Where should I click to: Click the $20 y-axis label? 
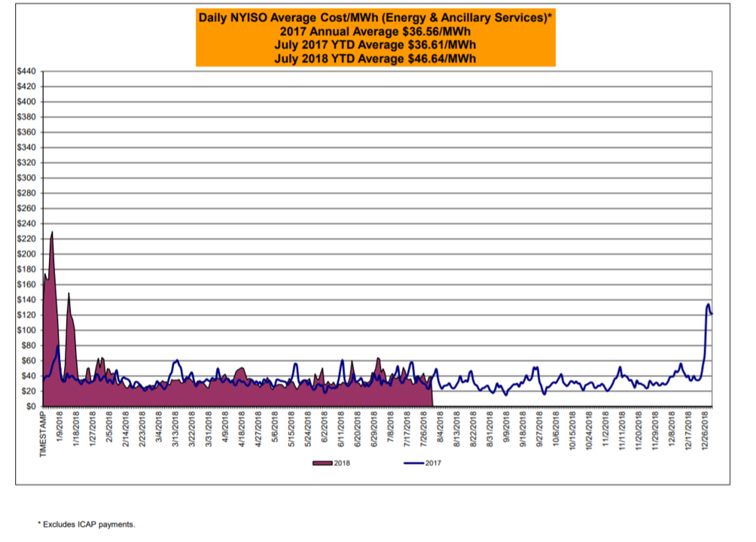coord(29,391)
